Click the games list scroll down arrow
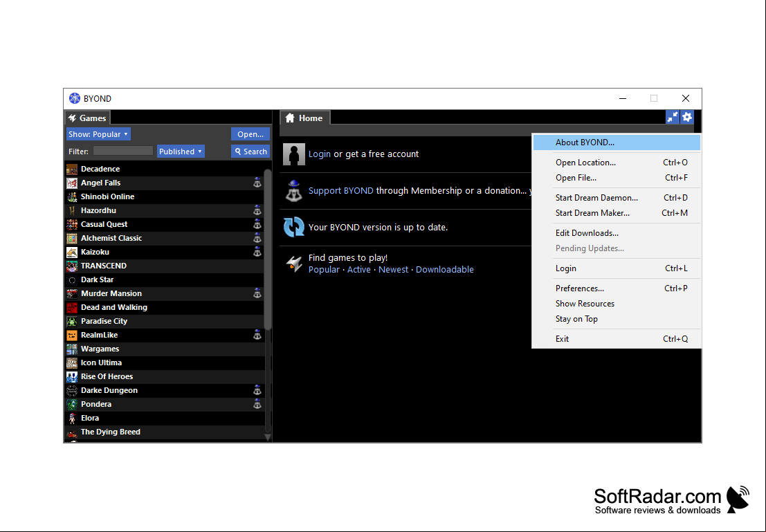This screenshot has width=766, height=532. (267, 438)
